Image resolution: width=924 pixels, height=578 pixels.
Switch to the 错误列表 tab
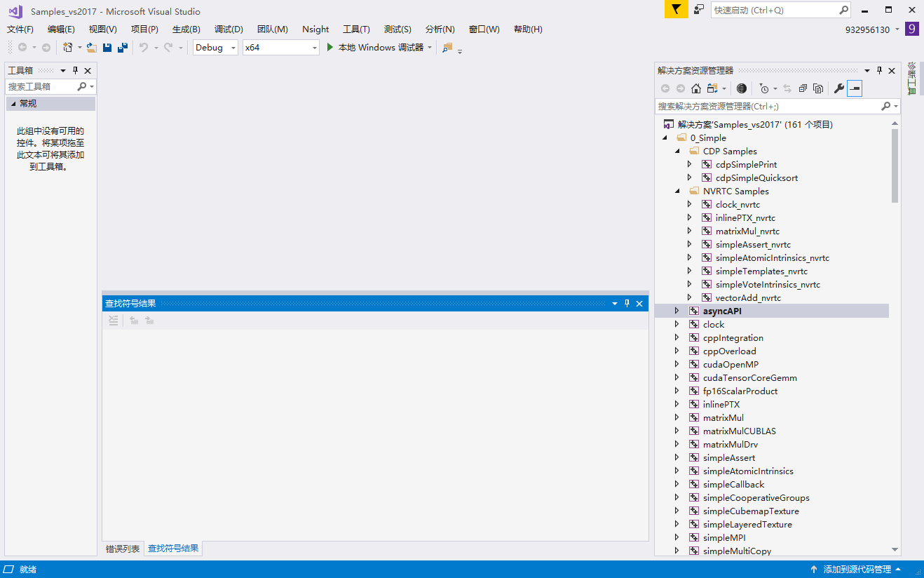pyautogui.click(x=123, y=549)
